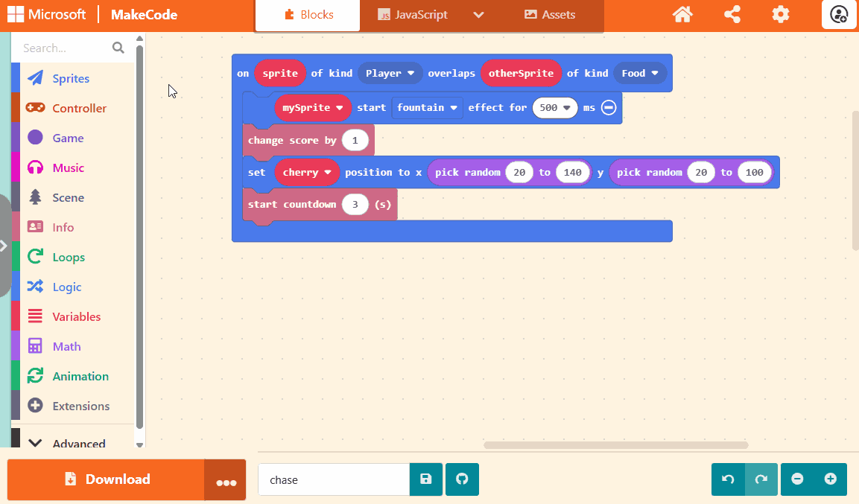Select the otherSprite parameter block
Viewport: 859px width, 504px height.
(521, 73)
